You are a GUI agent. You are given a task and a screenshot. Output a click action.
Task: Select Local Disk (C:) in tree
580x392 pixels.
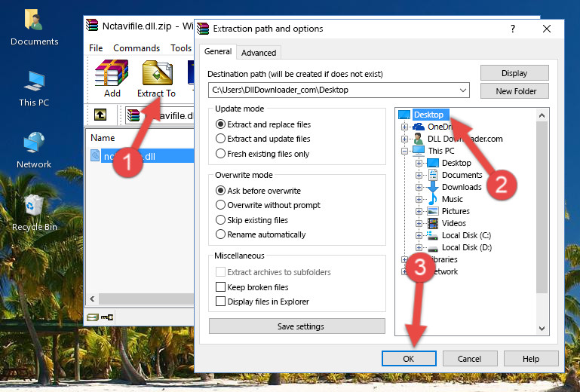[x=466, y=235]
